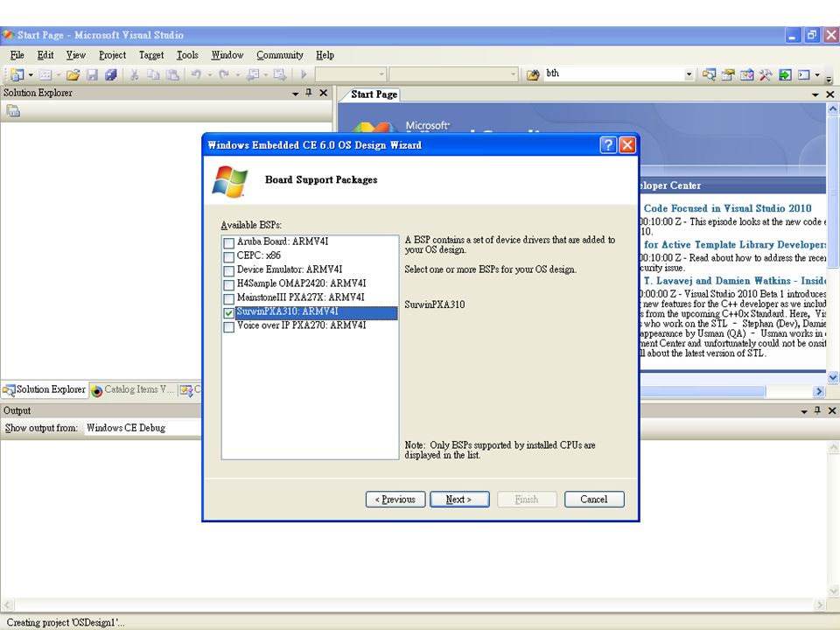Click the Save floppy disk icon
This screenshot has height=630, width=840.
click(92, 74)
